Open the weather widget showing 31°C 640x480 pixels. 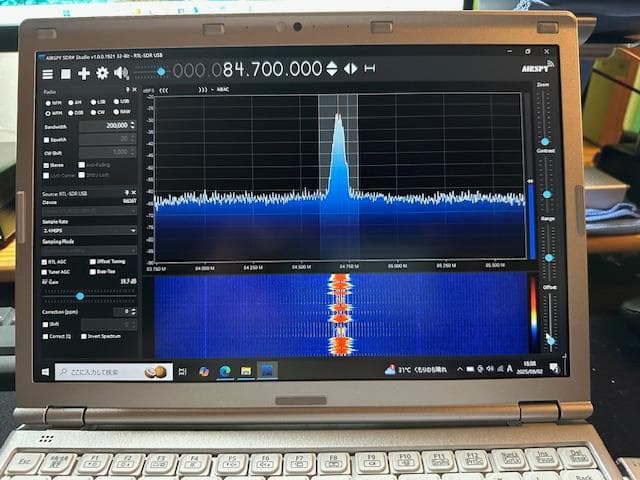pyautogui.click(x=416, y=370)
